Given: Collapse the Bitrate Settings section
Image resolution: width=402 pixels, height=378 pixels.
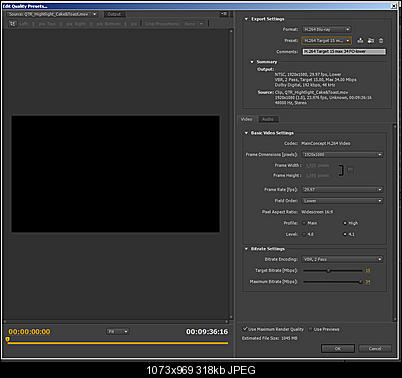Looking at the screenshot, I should (246, 249).
